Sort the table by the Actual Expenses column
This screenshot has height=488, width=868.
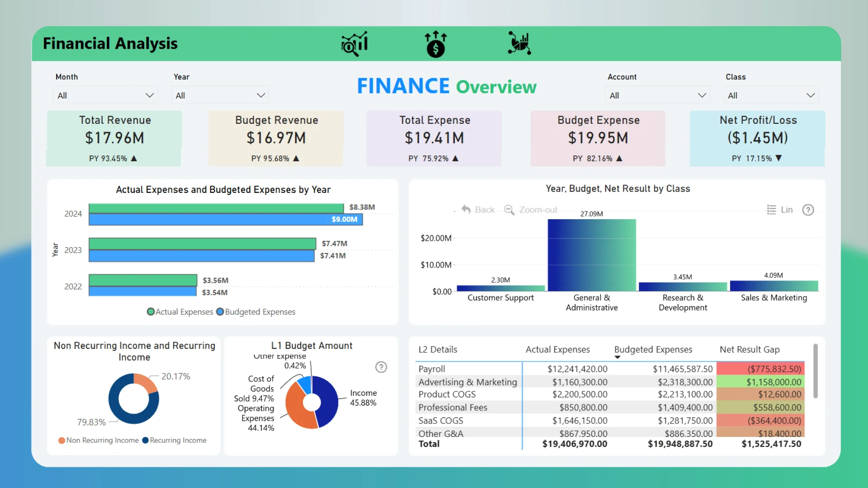tap(557, 349)
